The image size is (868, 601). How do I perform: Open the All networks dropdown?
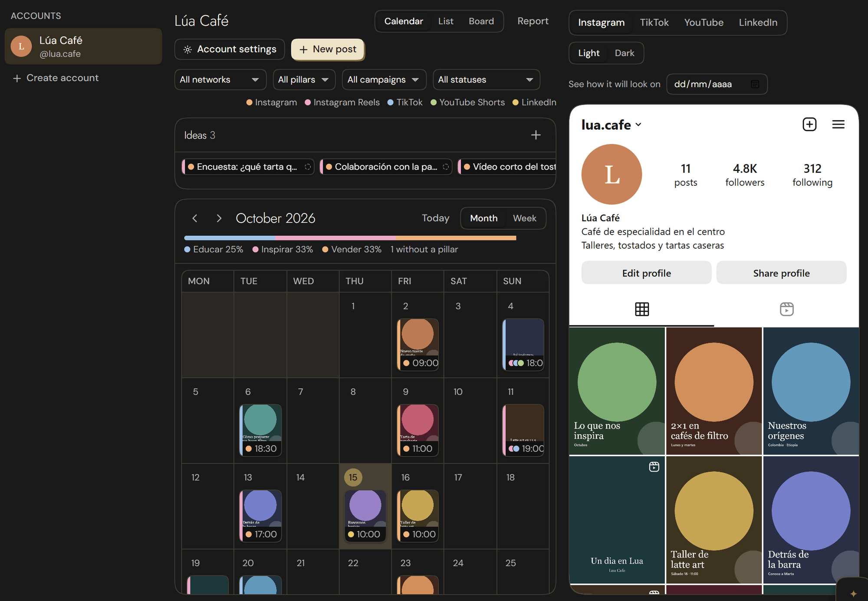[x=220, y=80]
